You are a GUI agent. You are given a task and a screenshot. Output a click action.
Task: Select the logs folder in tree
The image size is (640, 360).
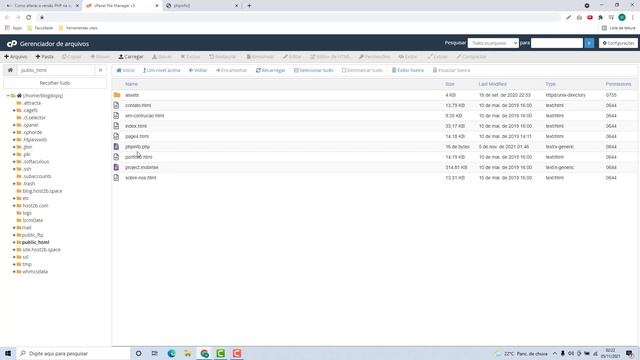click(x=27, y=213)
